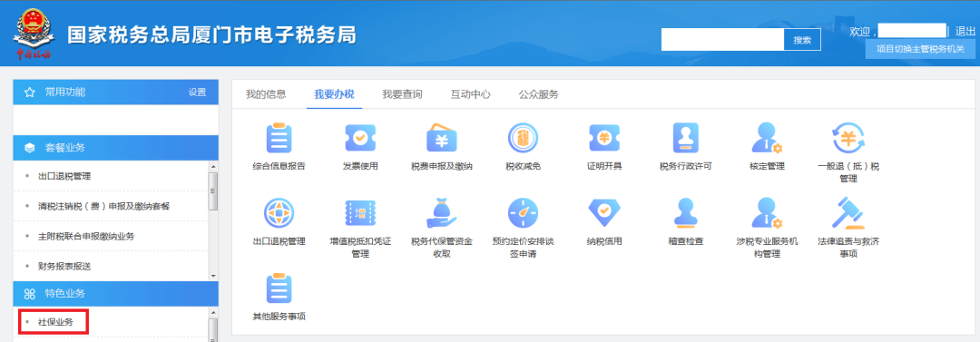Open 一般退（抵）税管理 icon

tap(848, 138)
